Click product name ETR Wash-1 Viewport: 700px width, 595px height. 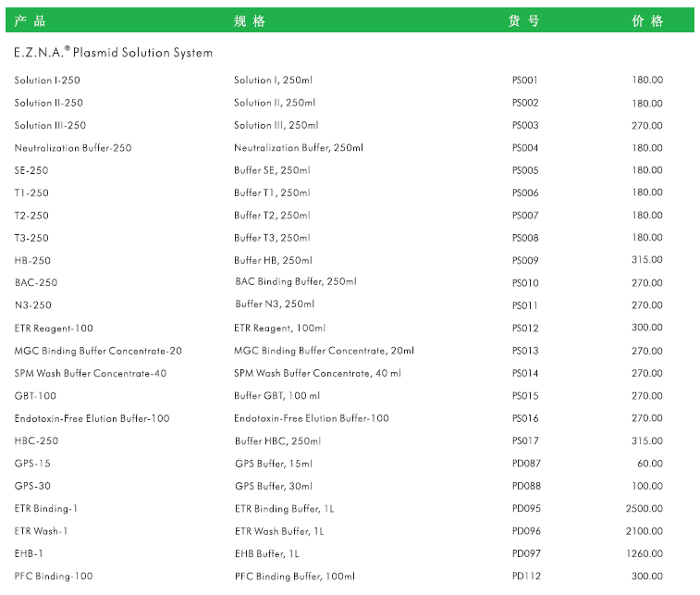pyautogui.click(x=41, y=531)
